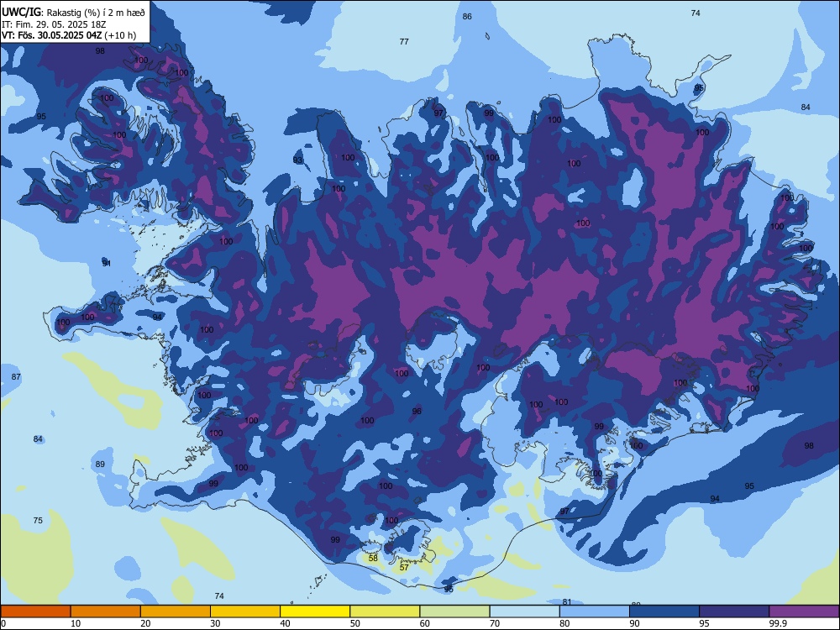Click the value 89 on the map
Viewport: 840px width, 630px height.
point(100,464)
